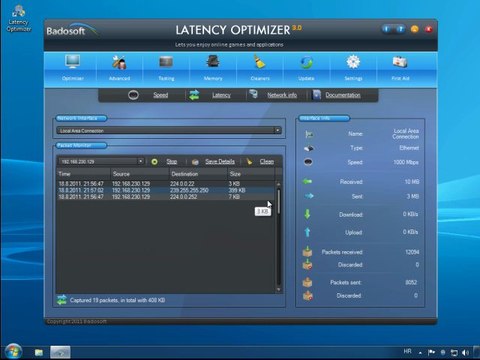Click the Download green down arrow icon
The image size is (480, 360).
tap(307, 214)
